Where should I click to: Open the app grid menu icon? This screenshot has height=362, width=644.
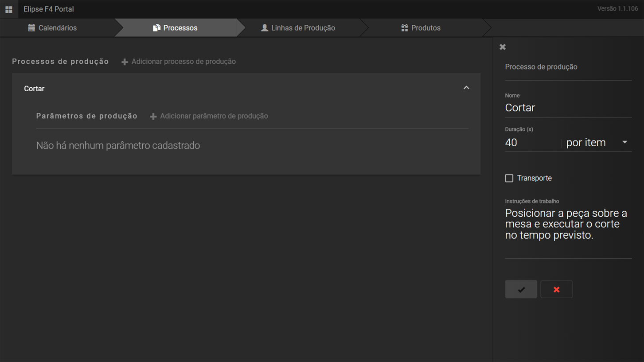tap(9, 9)
